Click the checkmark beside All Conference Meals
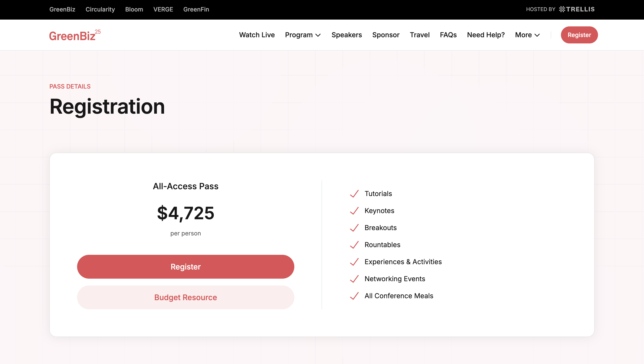644x364 pixels. click(354, 296)
